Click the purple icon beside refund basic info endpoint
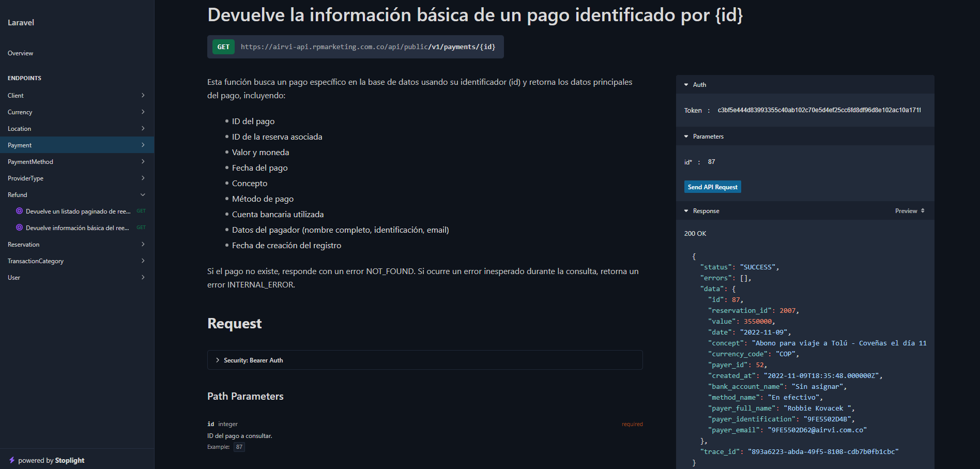Screen dimensions: 980x469 coord(19,228)
